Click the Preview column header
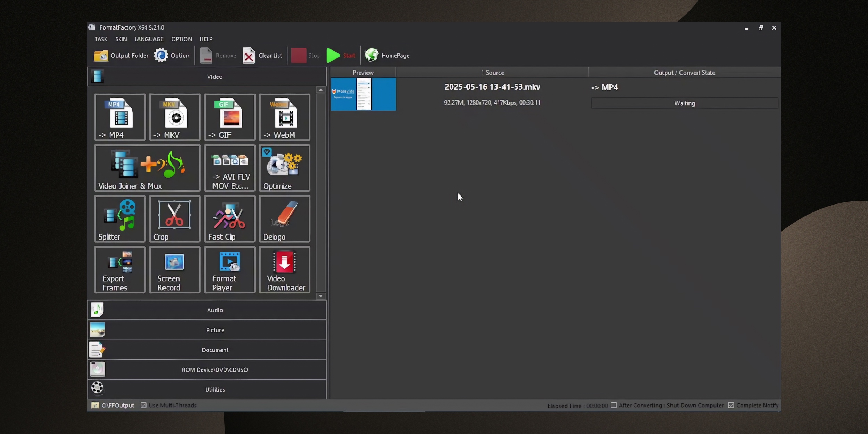This screenshot has height=434, width=868. [363, 73]
